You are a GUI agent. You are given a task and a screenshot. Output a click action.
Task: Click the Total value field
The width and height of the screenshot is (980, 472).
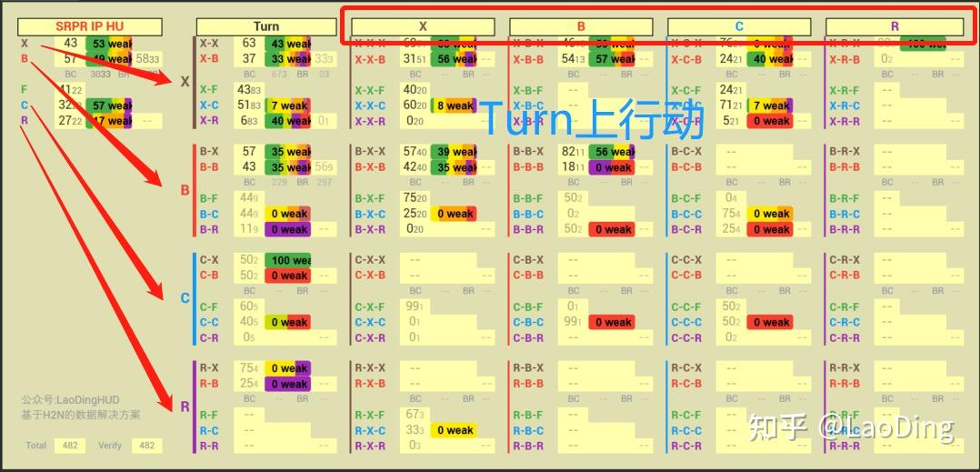click(x=70, y=446)
